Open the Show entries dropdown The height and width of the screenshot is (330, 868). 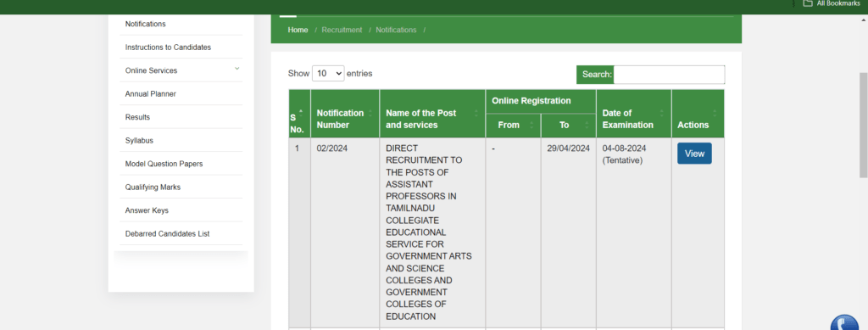328,73
